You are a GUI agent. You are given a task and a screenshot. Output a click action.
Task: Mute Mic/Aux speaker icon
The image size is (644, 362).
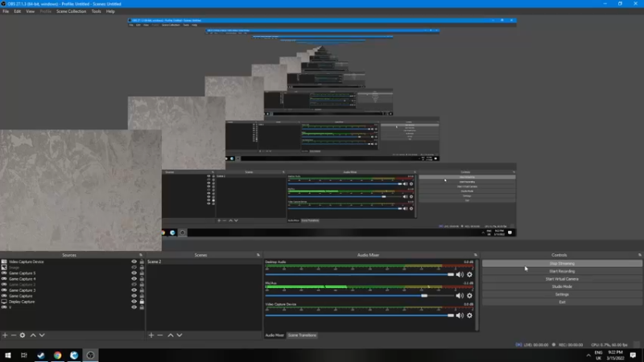coord(460,295)
